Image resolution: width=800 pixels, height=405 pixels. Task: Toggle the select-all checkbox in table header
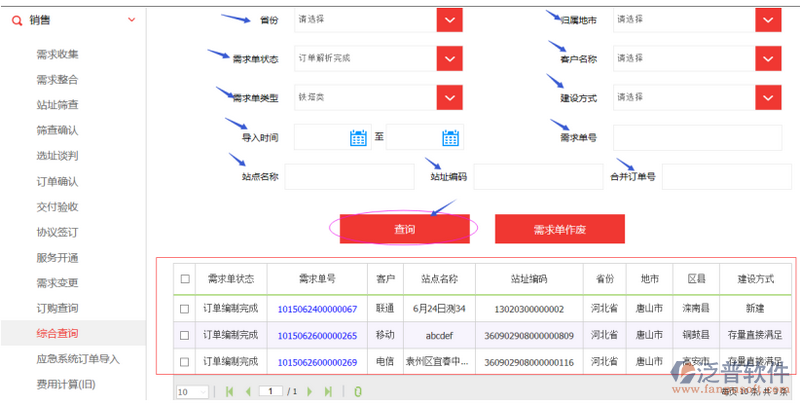[x=184, y=279]
